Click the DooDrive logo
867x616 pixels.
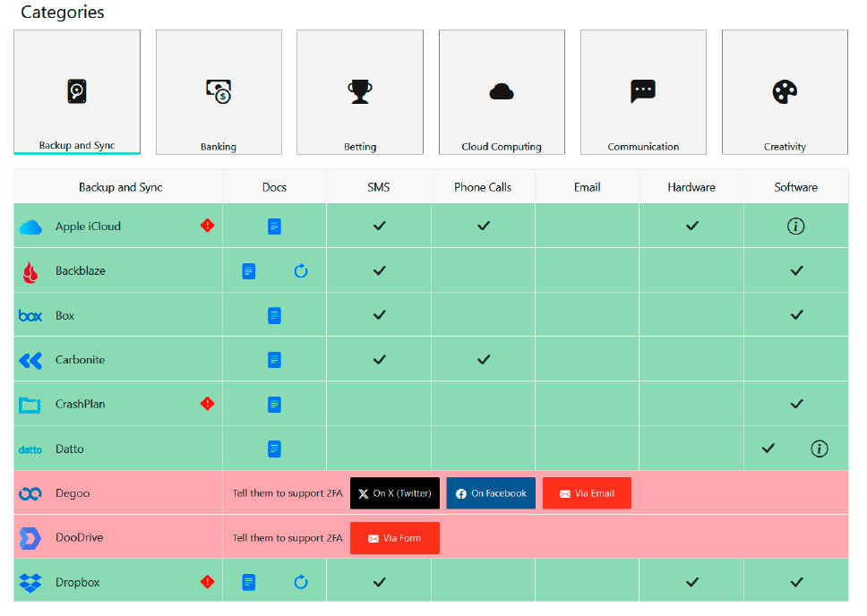30,538
